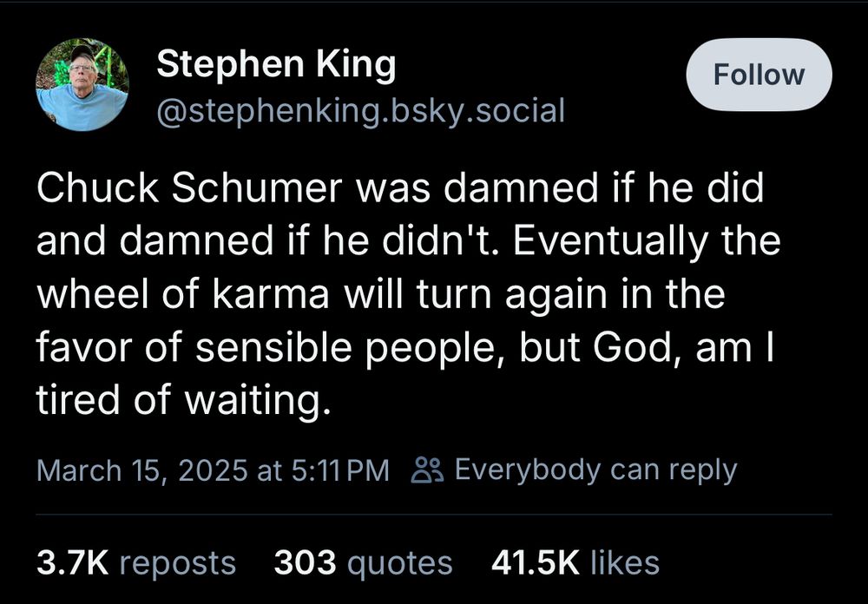Click the Follow button
This screenshot has width=868, height=604.
(x=759, y=75)
